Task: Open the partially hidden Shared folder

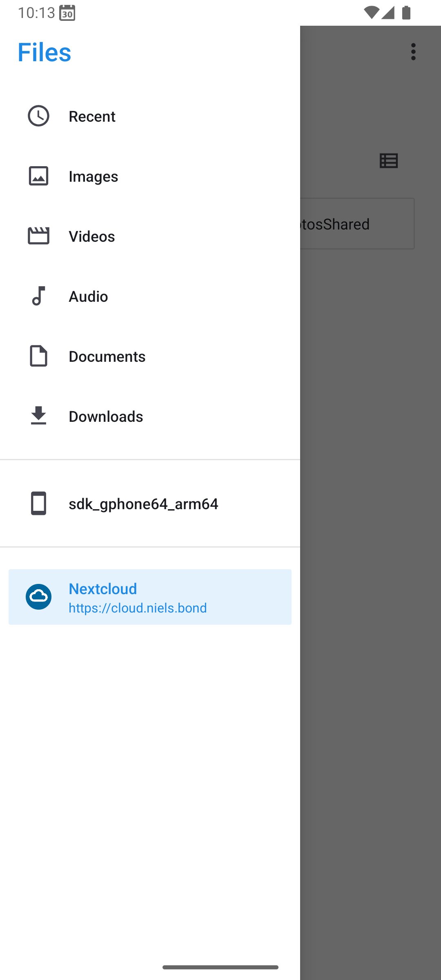Action: (x=357, y=224)
